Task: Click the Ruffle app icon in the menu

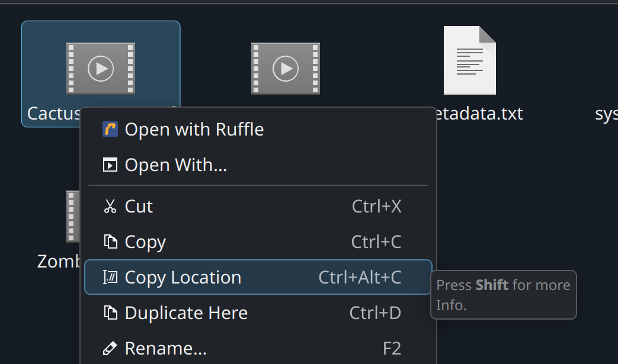Action: 110,129
